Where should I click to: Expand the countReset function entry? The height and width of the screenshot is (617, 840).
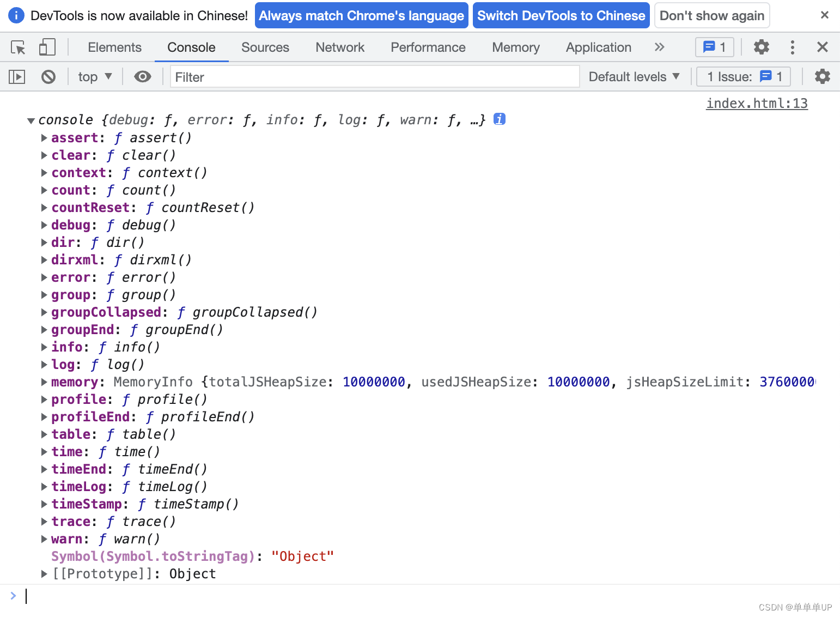(x=44, y=208)
